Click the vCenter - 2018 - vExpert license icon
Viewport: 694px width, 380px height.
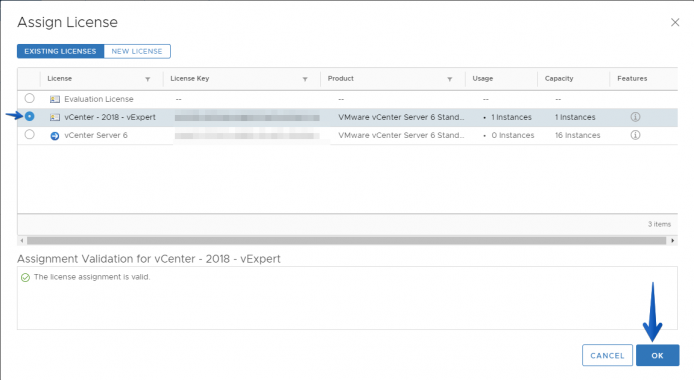[x=55, y=117]
